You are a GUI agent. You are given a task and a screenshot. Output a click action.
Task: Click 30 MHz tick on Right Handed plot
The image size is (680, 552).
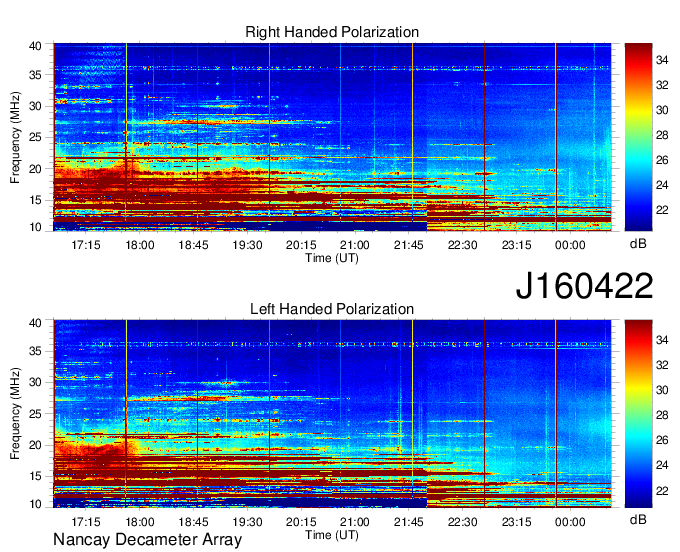35,106
